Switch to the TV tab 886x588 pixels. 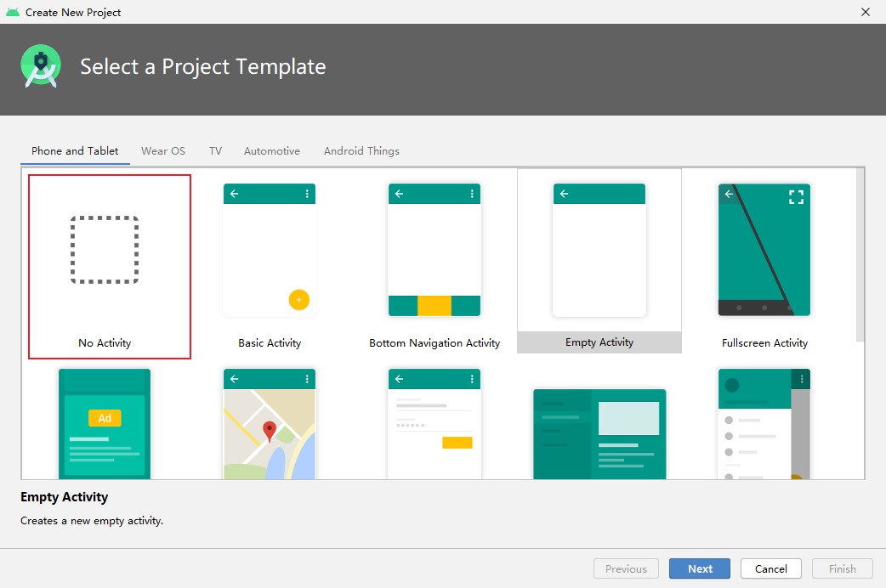(x=215, y=150)
